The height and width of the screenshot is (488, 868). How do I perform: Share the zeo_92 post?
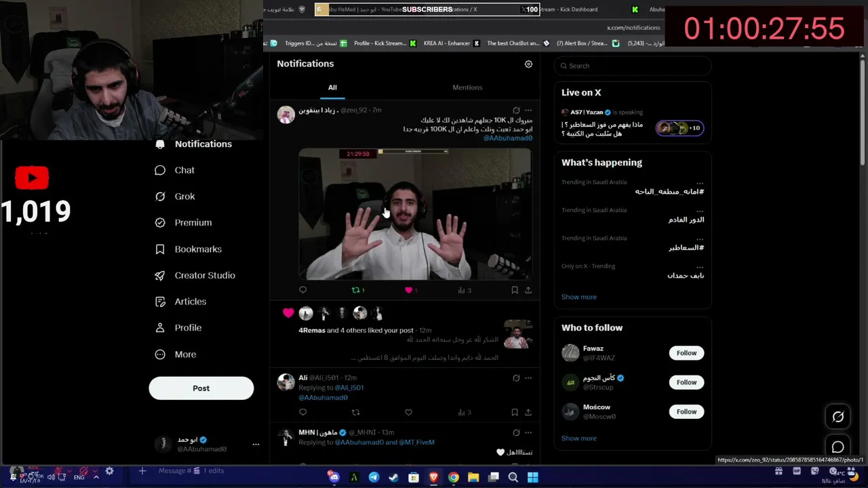tap(528, 290)
